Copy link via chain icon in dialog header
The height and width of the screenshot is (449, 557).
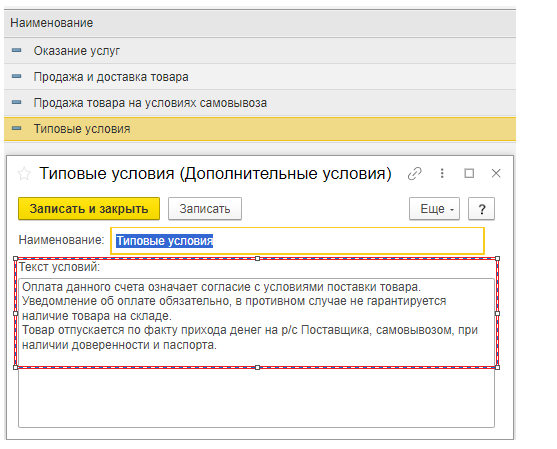point(415,174)
